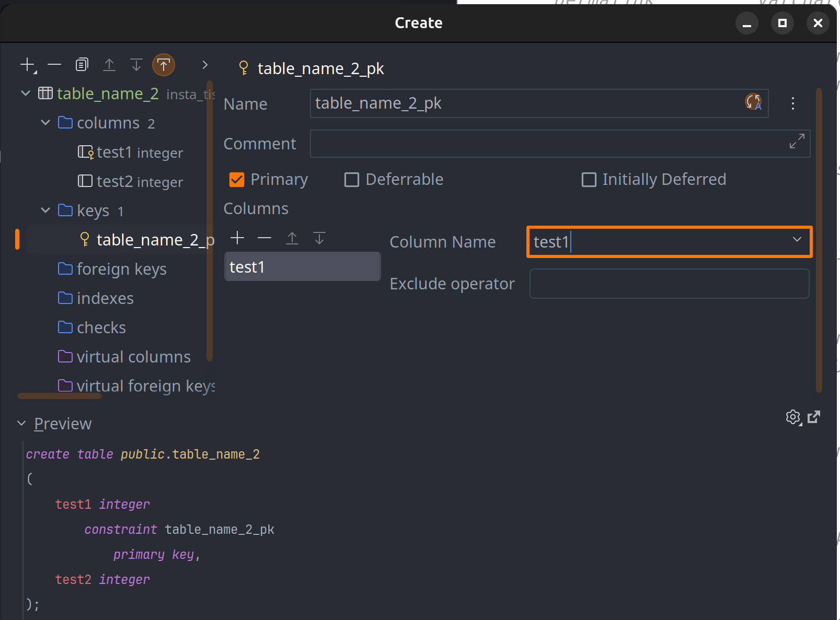
Task: Click the tree panel horizontal scrollbar
Action: (60, 396)
